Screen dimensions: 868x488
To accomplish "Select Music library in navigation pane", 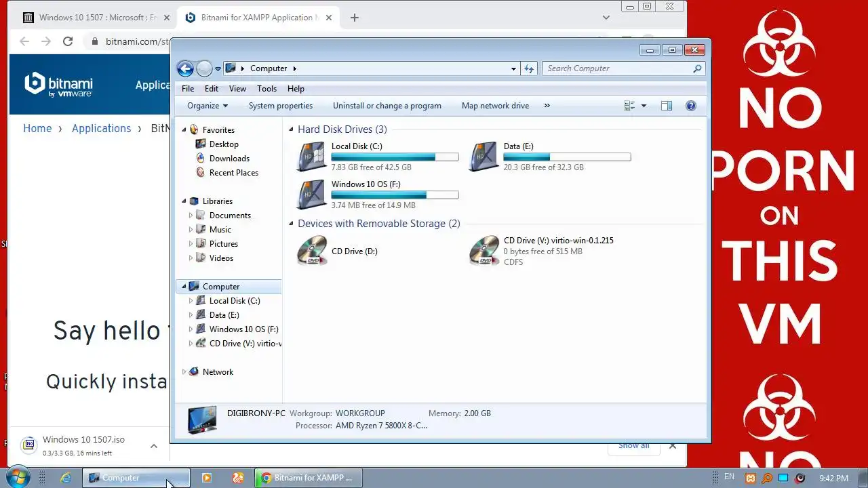I will pyautogui.click(x=220, y=230).
